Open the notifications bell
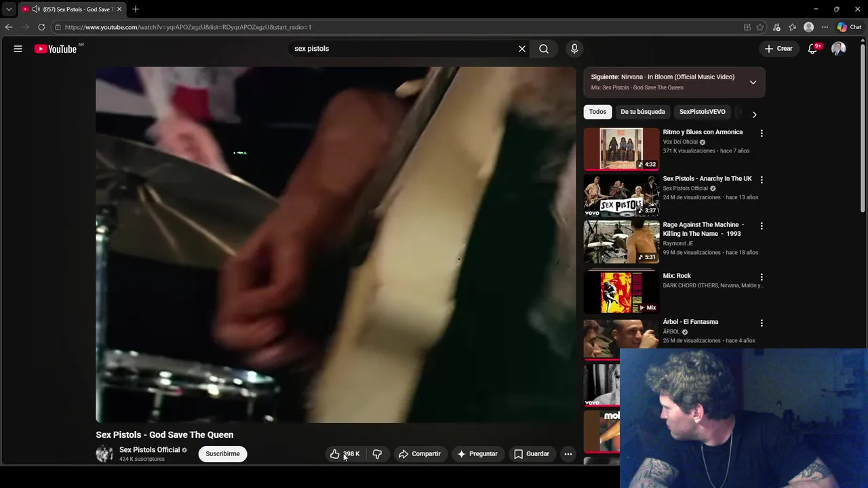Image resolution: width=868 pixels, height=488 pixels. pos(813,49)
